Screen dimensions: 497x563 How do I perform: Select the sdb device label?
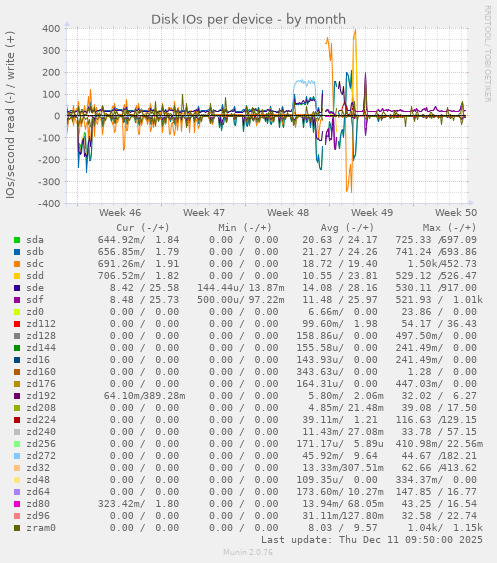35,252
